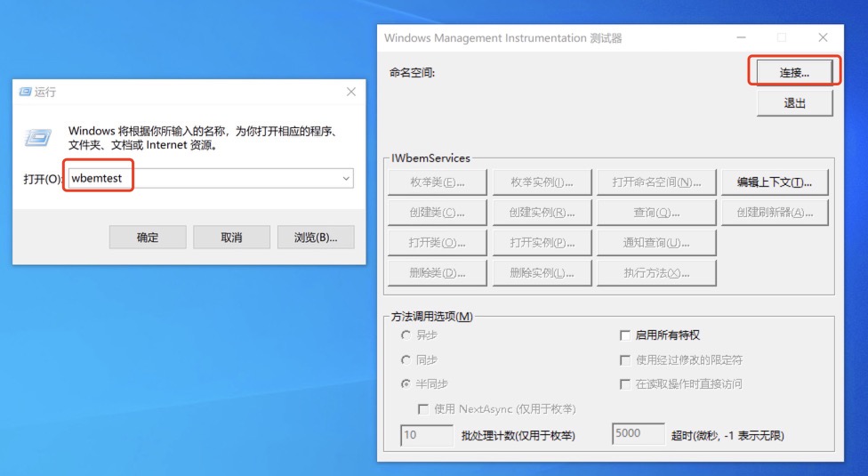Image resolution: width=868 pixels, height=476 pixels.
Task: Click the 退出 button
Action: [794, 103]
